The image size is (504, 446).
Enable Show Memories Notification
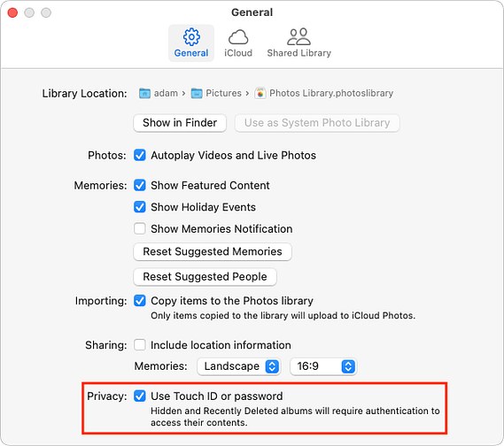[x=140, y=229]
